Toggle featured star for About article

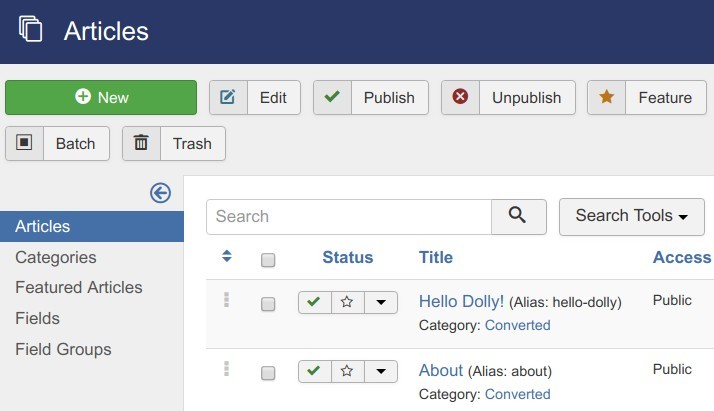coord(347,371)
